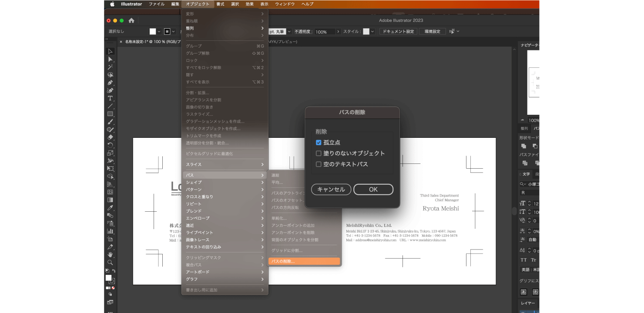Switch to the 文字 panel tab
644x313 pixels.
tap(526, 174)
